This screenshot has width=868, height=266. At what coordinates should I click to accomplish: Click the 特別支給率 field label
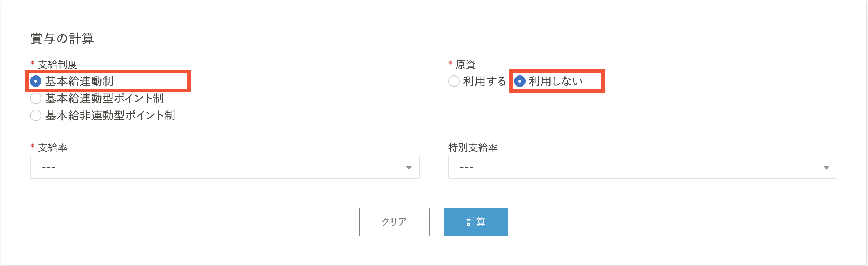click(473, 148)
